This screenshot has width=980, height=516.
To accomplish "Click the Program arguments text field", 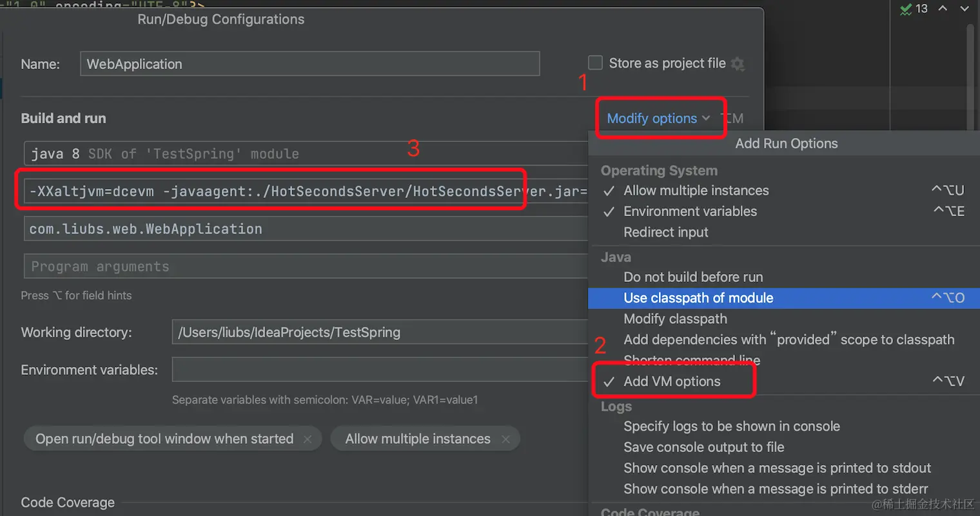I will (x=303, y=266).
